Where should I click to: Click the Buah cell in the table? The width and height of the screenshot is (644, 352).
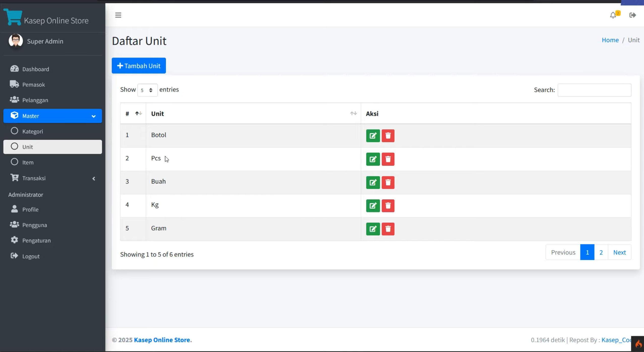point(253,182)
